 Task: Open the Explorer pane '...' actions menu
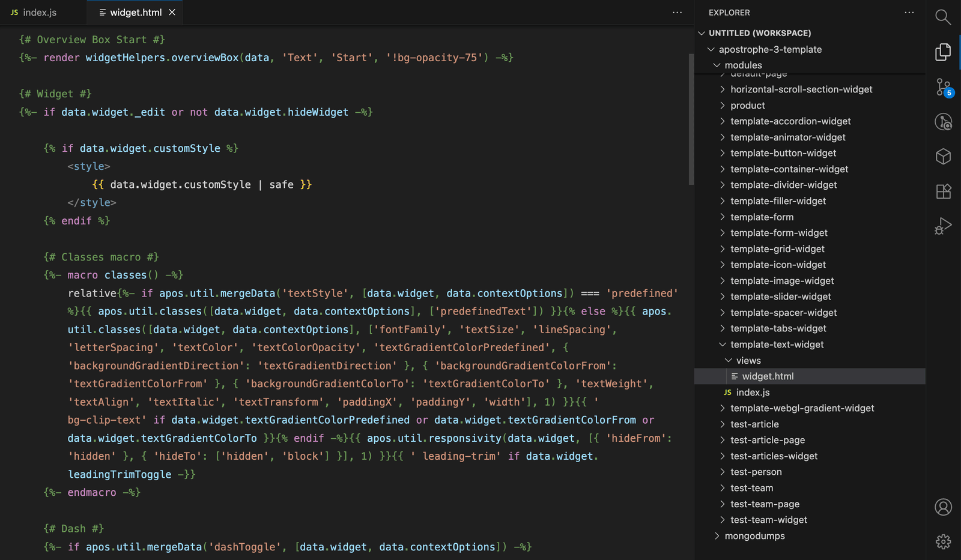pos(909,12)
